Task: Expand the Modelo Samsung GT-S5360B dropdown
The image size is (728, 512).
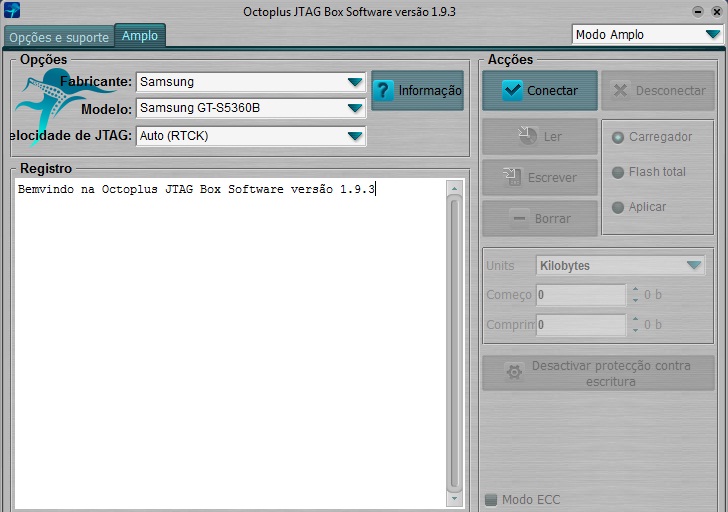Action: [x=251, y=108]
